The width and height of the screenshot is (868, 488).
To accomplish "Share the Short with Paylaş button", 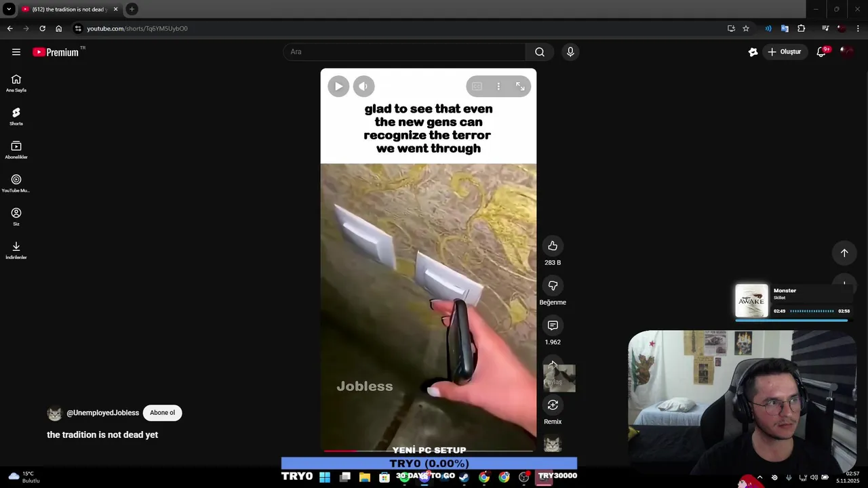I will coord(553,366).
